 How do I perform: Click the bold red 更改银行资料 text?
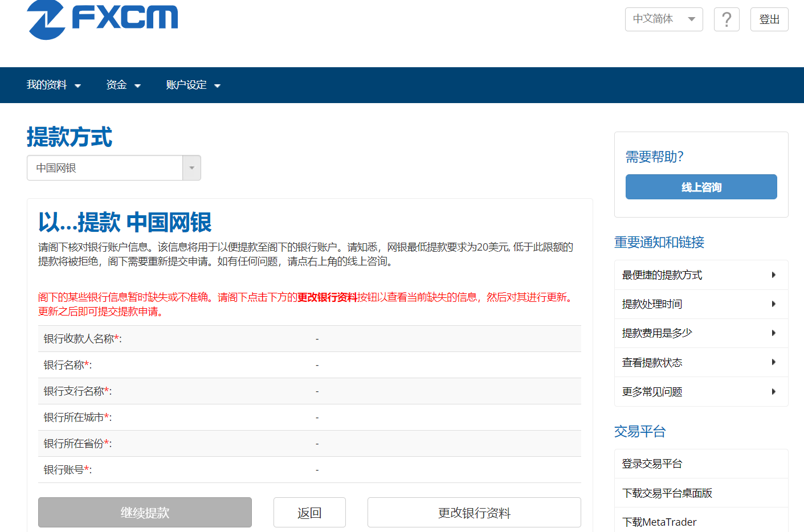[328, 297]
